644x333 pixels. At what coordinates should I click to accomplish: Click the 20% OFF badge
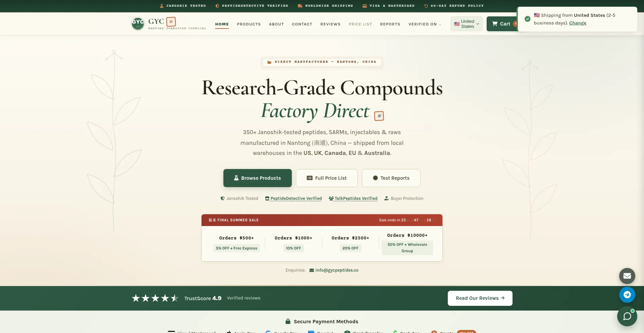pos(351,248)
